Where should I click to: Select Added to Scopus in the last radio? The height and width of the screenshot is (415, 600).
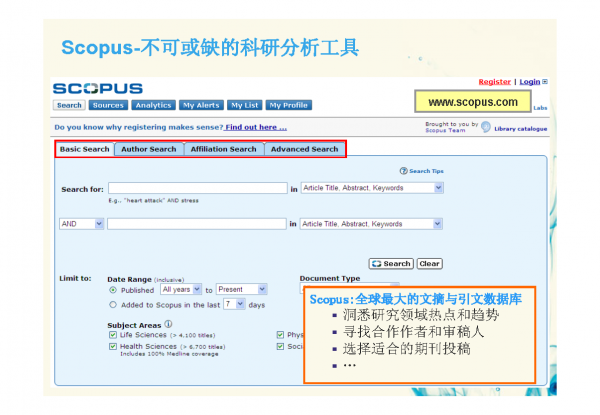113,304
